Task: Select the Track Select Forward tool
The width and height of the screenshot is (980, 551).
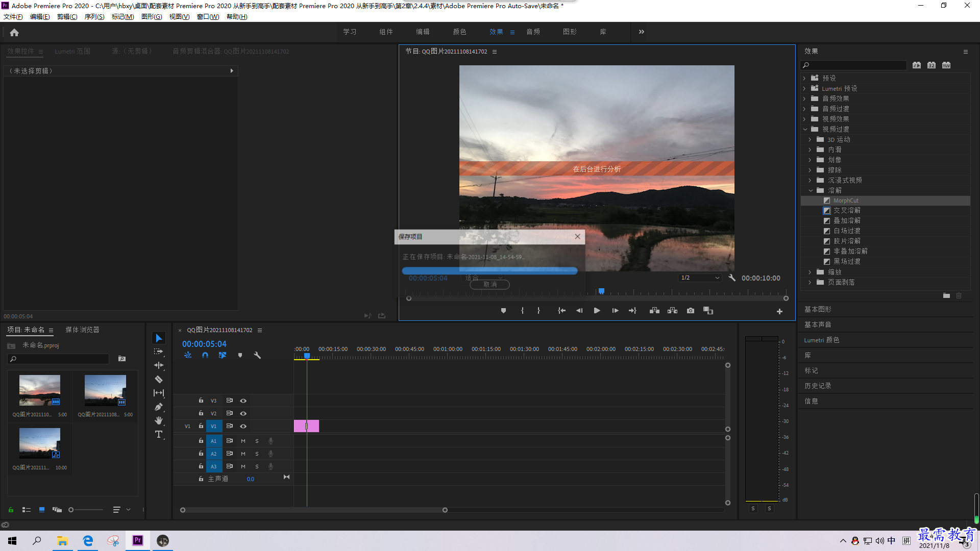Action: pyautogui.click(x=159, y=352)
